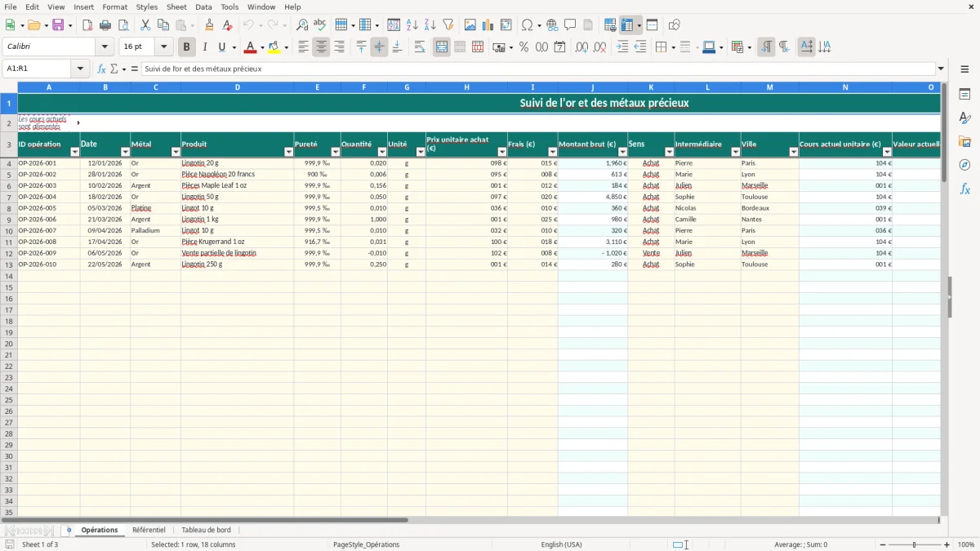This screenshot has width=980, height=551.
Task: Click the zoom slider in status bar
Action: 914,544
